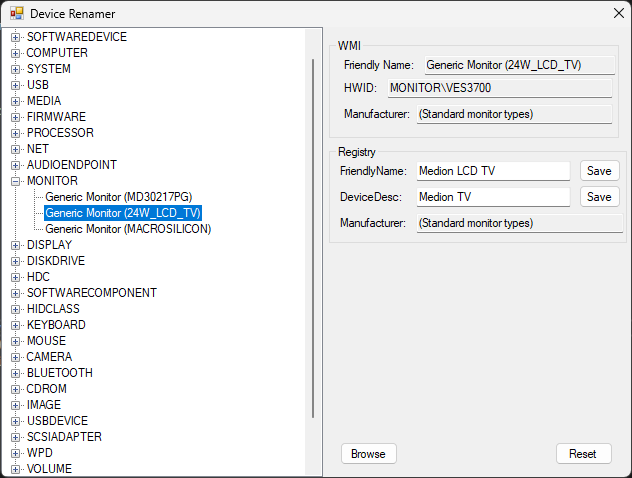Image resolution: width=632 pixels, height=478 pixels.
Task: Click the WMI Friendly Name field
Action: tap(520, 65)
